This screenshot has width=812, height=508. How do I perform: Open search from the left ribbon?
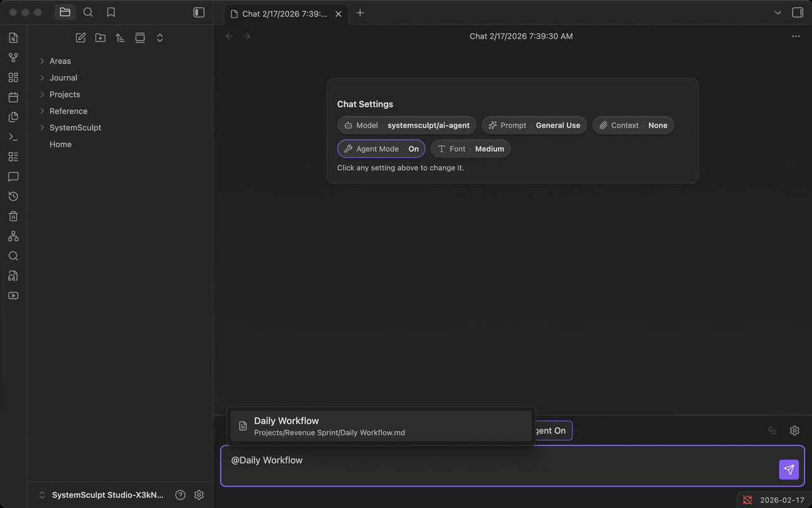tap(13, 255)
